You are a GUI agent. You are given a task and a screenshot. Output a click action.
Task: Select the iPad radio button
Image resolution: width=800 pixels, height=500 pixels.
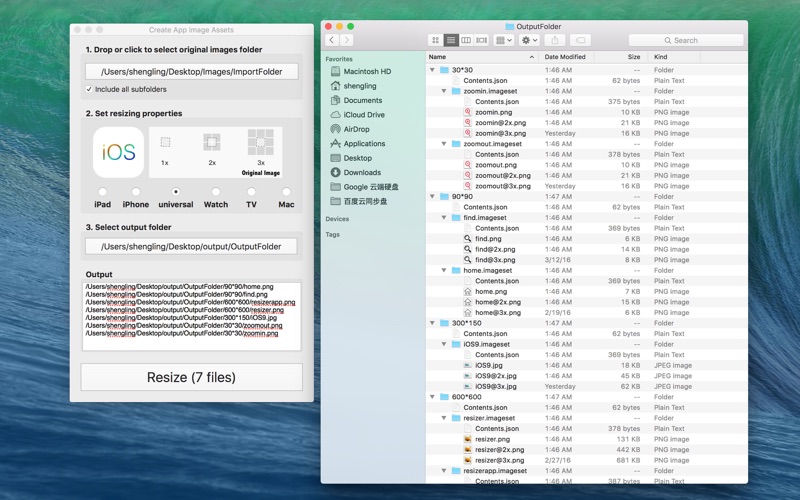pyautogui.click(x=103, y=192)
